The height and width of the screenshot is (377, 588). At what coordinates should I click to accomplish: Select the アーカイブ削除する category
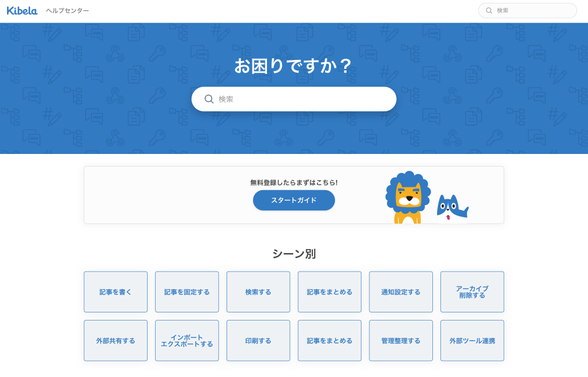click(472, 292)
